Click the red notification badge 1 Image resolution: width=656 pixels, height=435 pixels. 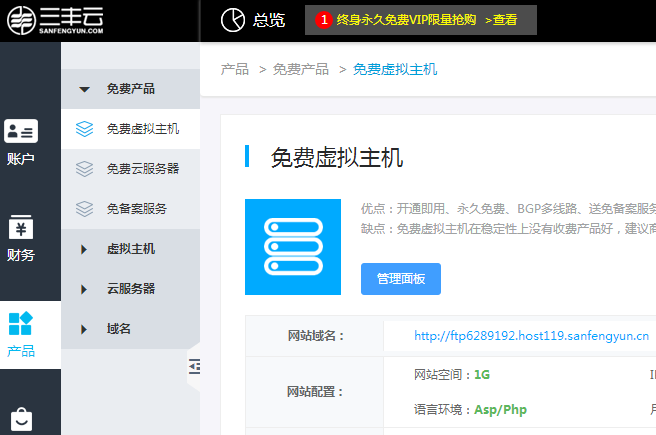[323, 20]
